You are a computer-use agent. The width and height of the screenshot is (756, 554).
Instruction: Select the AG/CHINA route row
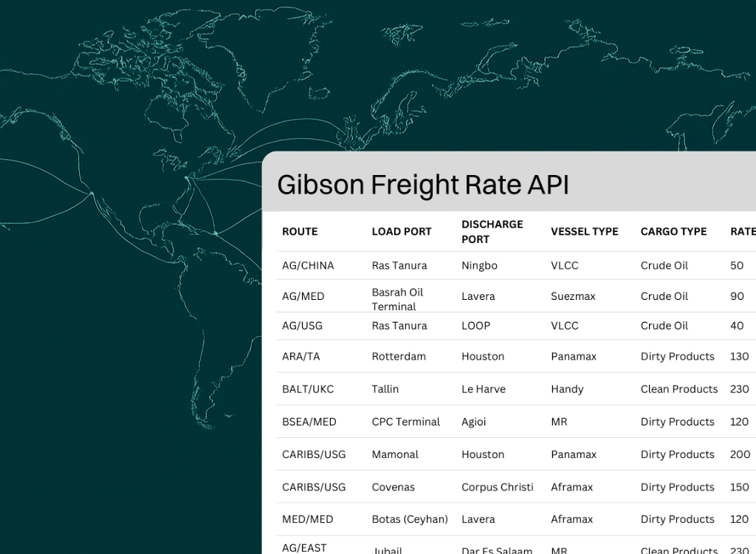point(308,265)
